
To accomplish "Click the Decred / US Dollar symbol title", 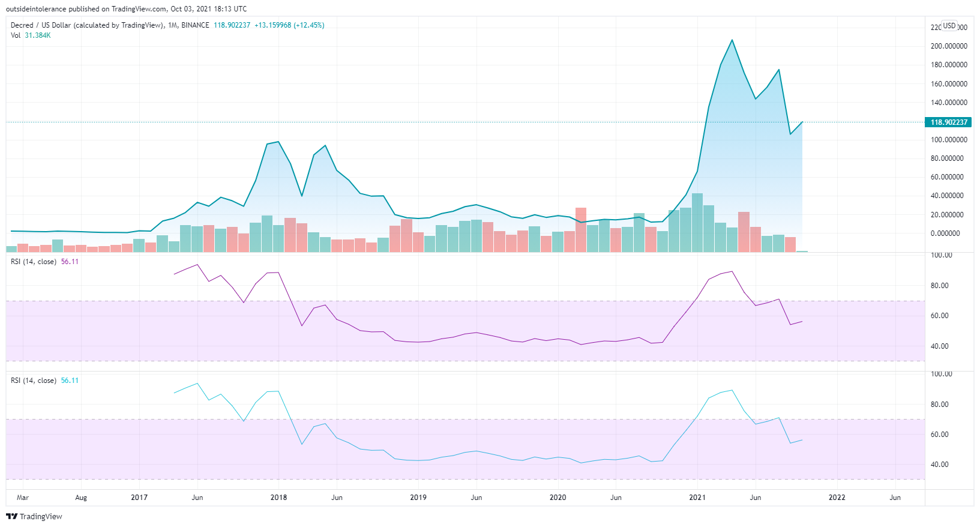I will pyautogui.click(x=87, y=25).
